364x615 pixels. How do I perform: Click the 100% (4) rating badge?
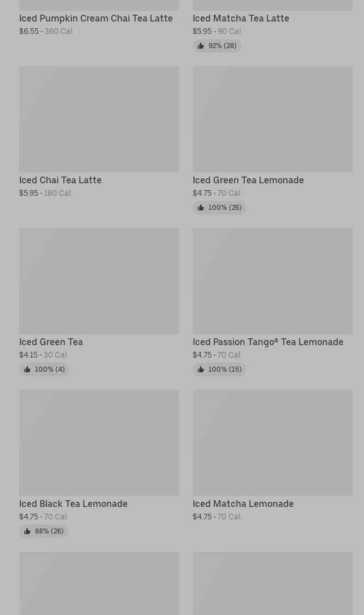point(44,369)
